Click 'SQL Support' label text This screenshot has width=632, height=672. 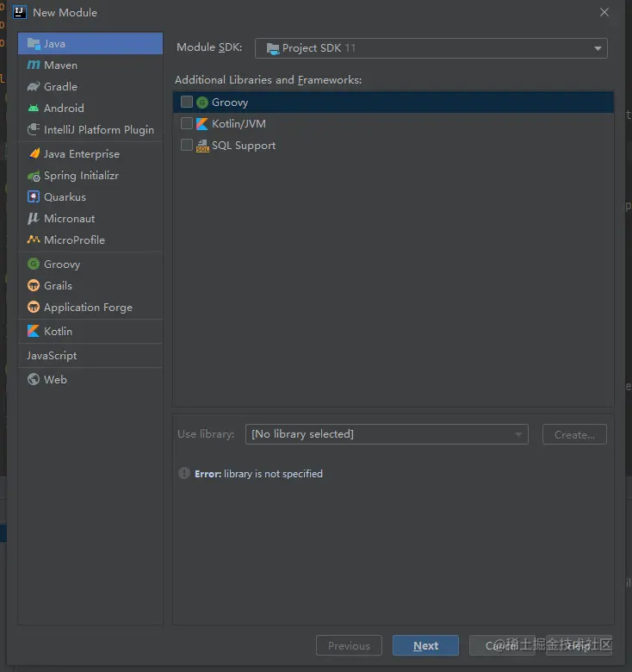pyautogui.click(x=244, y=146)
